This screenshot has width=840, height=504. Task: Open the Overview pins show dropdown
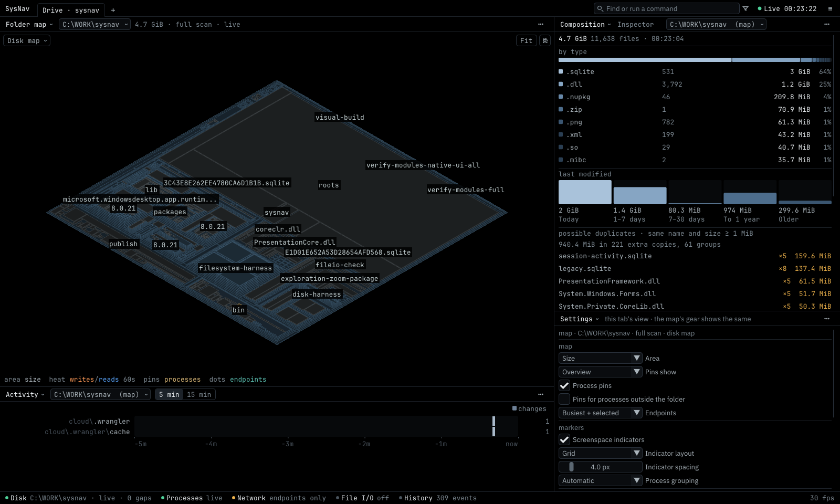click(600, 372)
